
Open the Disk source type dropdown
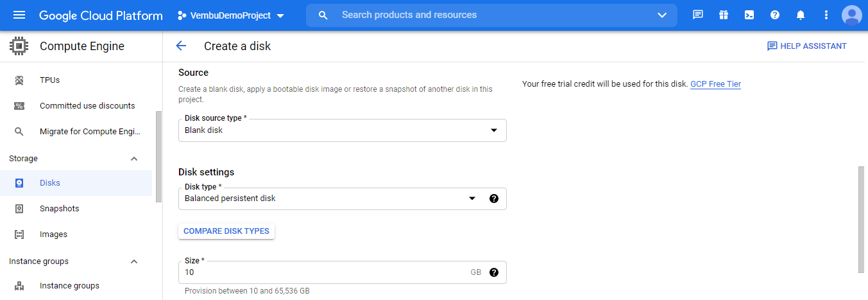pyautogui.click(x=342, y=130)
